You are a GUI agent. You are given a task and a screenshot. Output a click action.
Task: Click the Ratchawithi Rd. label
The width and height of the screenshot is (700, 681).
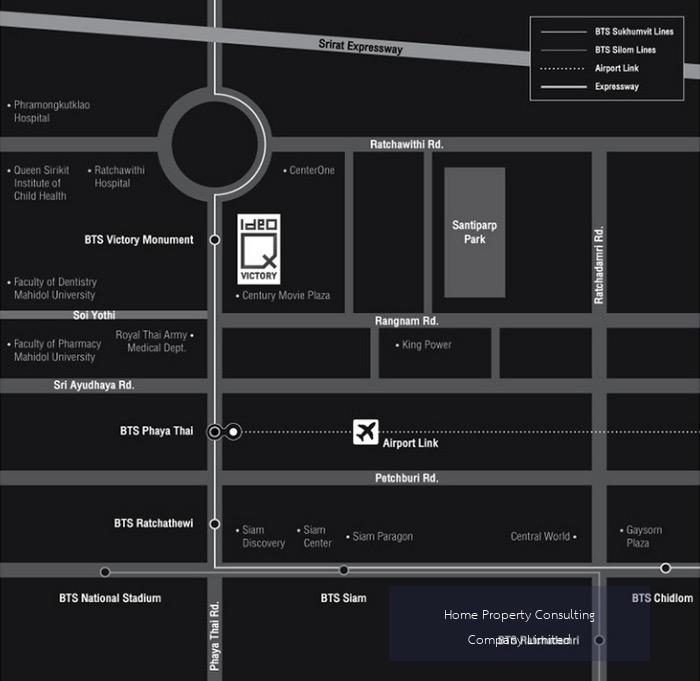pos(406,144)
